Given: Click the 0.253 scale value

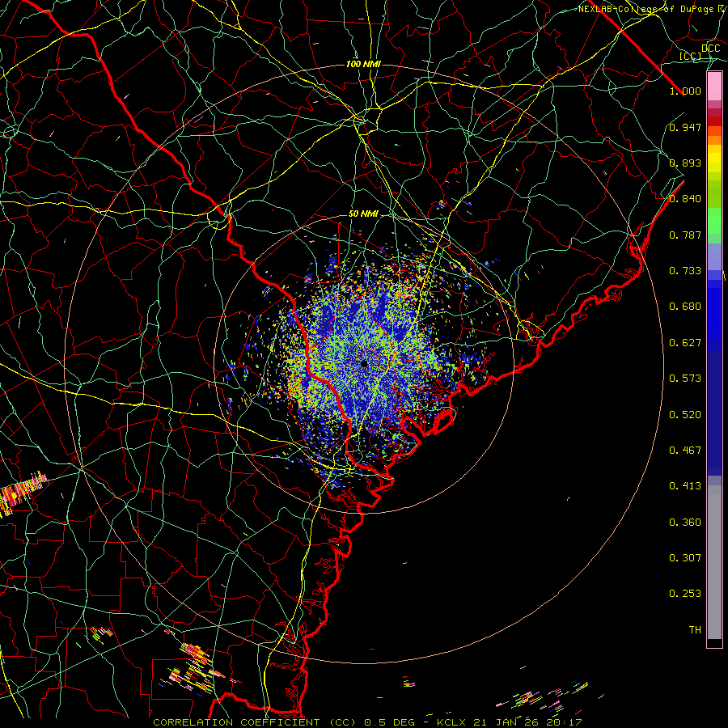Looking at the screenshot, I should click(x=685, y=594).
